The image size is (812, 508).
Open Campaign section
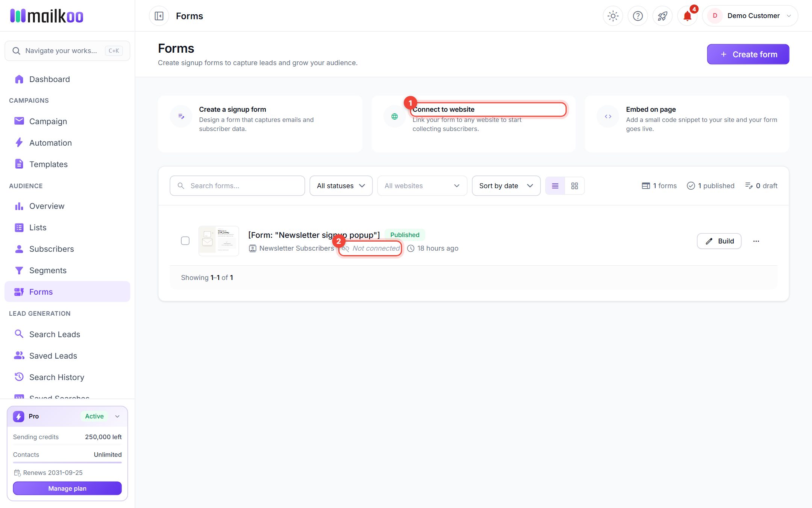67,121
